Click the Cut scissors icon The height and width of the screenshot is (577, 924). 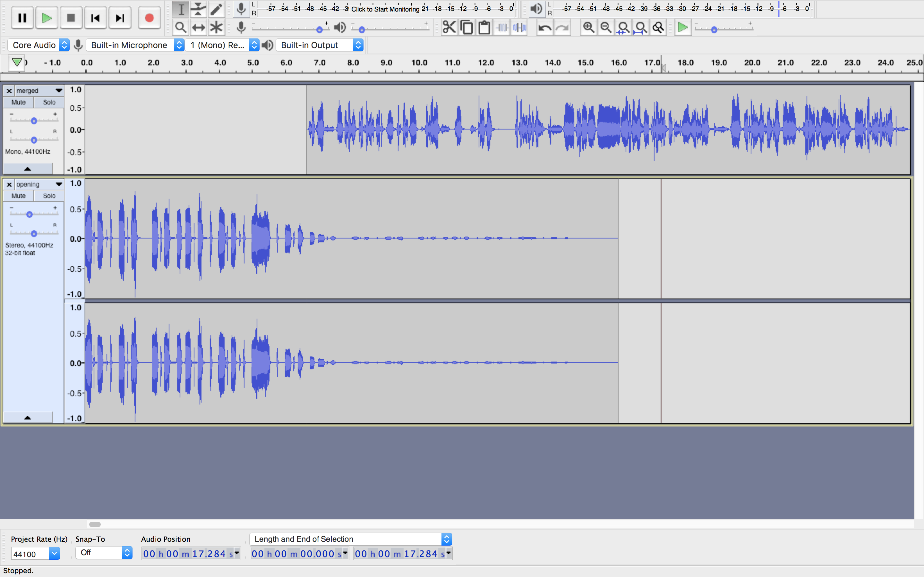tap(449, 28)
